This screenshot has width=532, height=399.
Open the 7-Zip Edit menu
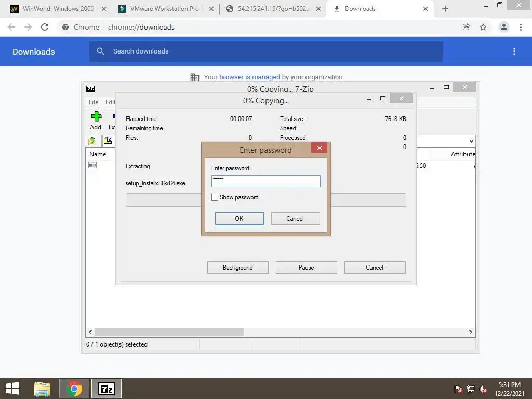110,102
